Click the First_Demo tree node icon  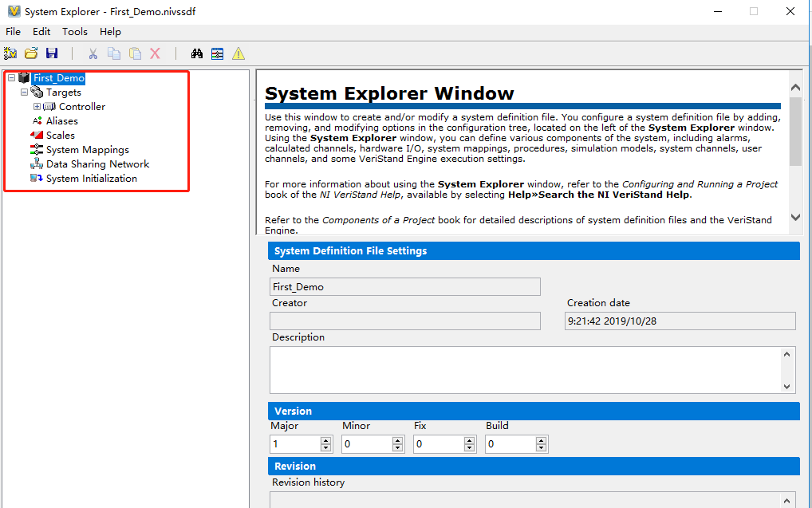tap(25, 77)
